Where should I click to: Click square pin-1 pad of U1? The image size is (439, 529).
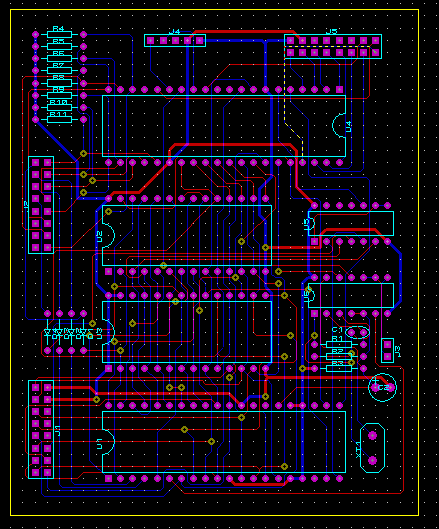coord(108,478)
